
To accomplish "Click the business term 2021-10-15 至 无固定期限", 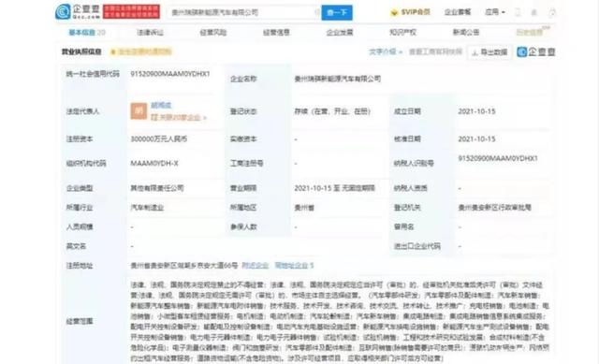I will (x=335, y=188).
